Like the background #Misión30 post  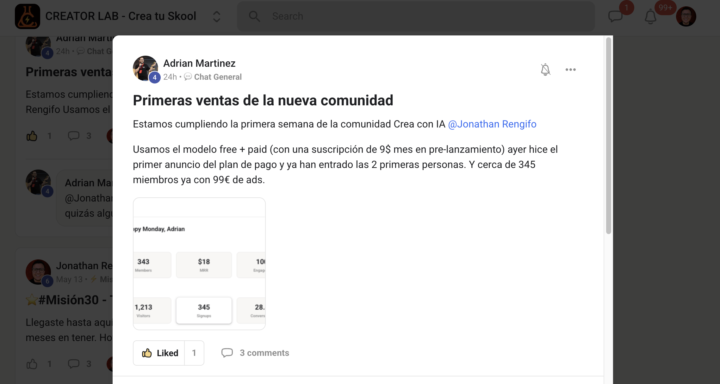[32, 364]
